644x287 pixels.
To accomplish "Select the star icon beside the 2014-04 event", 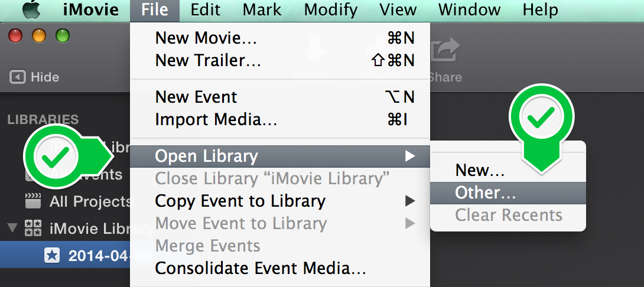I will pos(52,256).
